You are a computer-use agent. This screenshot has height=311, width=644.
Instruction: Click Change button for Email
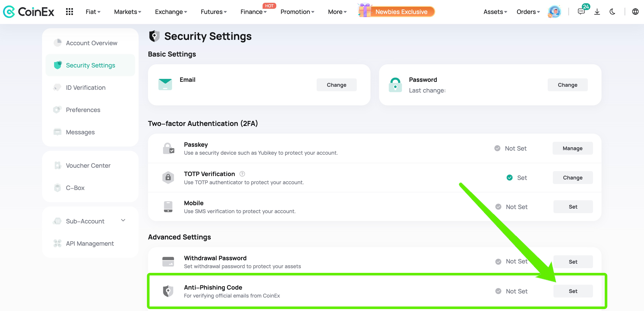[337, 85]
